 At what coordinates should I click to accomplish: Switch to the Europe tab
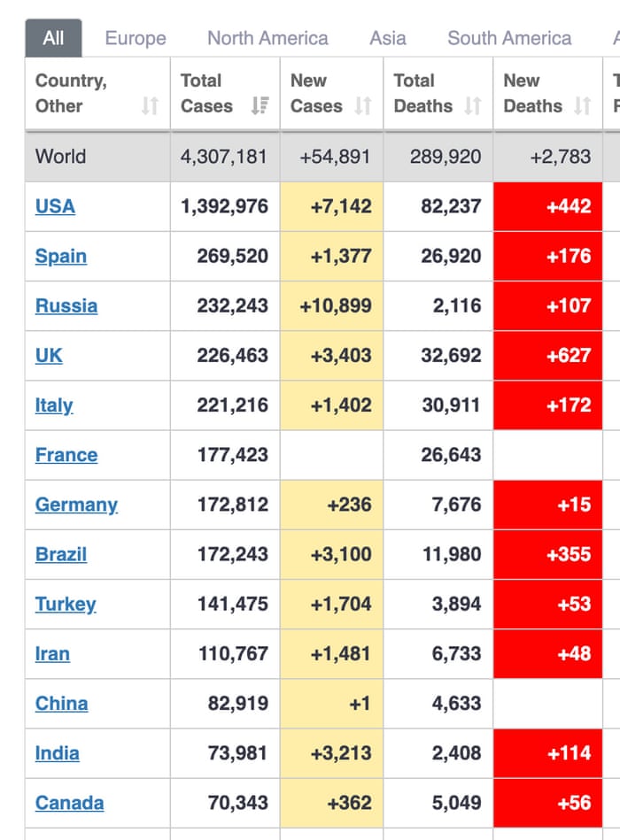(136, 38)
